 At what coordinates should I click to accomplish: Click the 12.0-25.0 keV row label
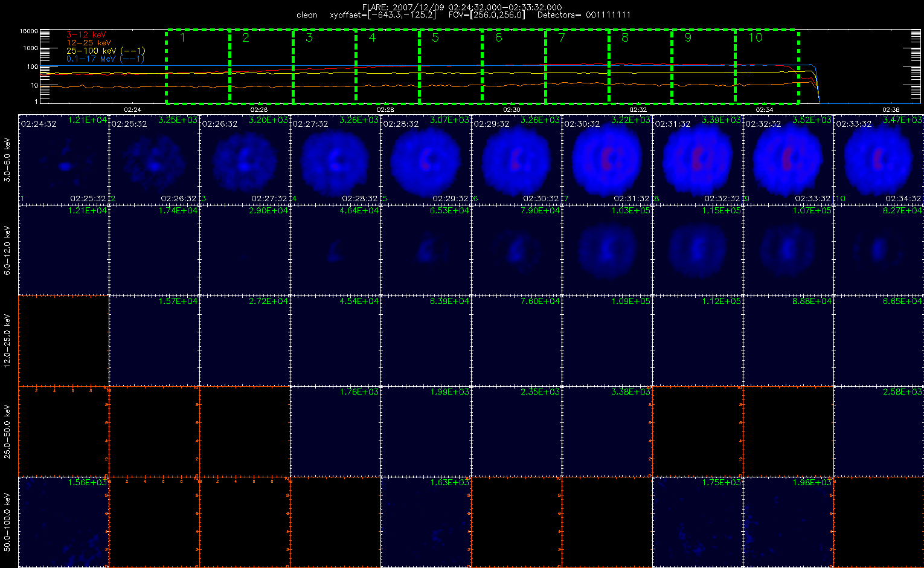tap(7, 341)
